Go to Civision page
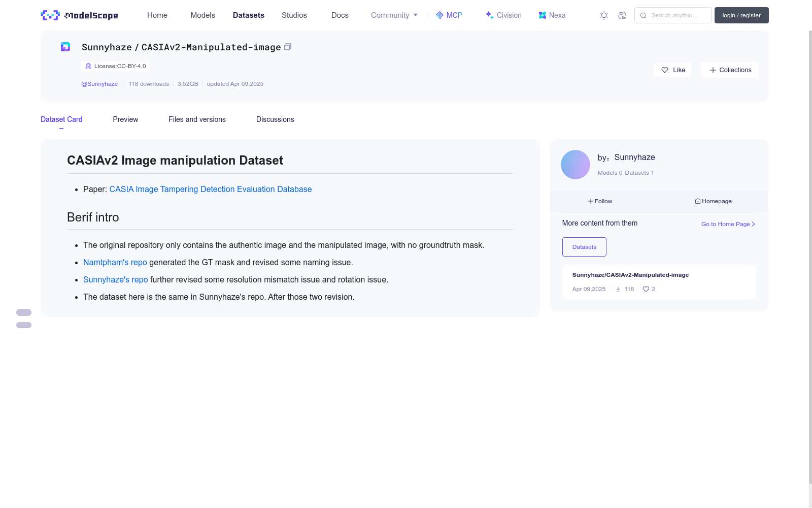 click(503, 15)
